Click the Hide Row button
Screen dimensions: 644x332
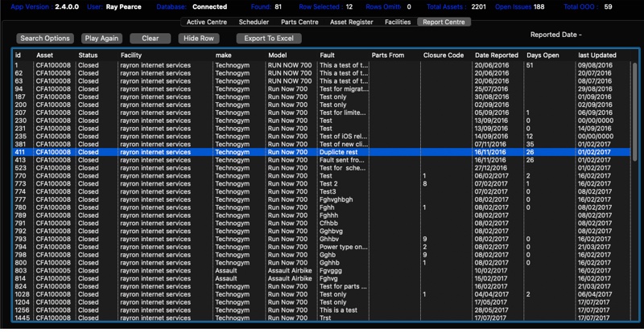point(199,38)
